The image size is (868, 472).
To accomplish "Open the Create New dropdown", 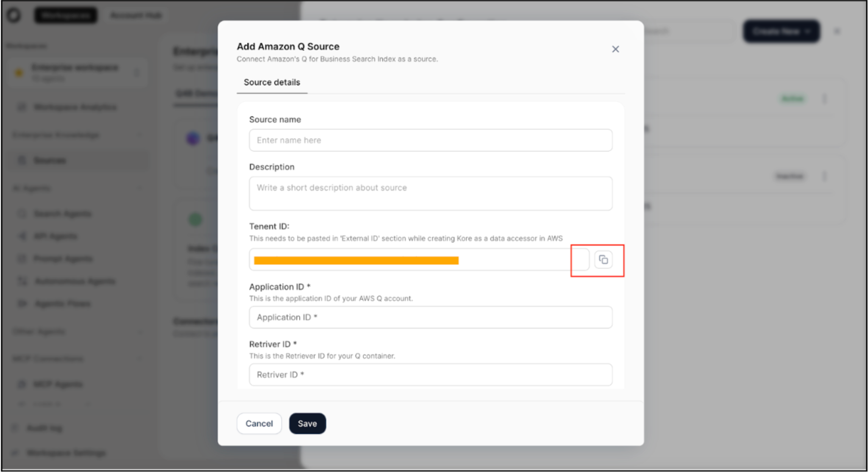I will click(781, 31).
